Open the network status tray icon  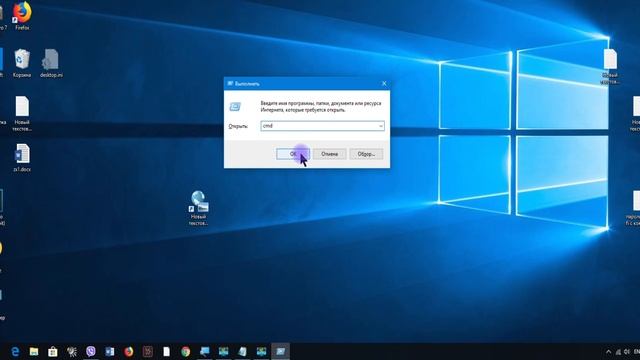(618, 352)
